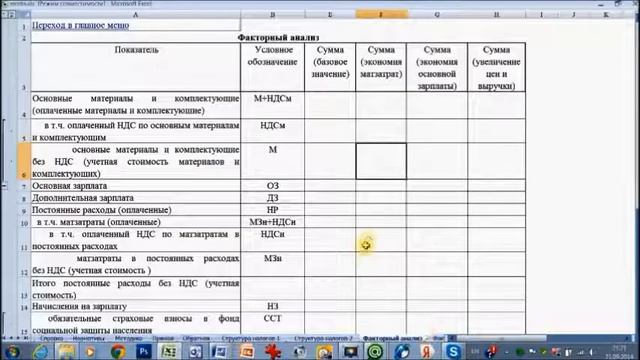Launch Internet Explorer from the taskbar
This screenshot has height=360, width=640.
point(40,351)
